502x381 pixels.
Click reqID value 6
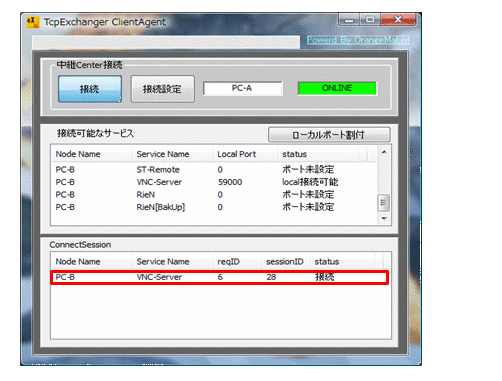tap(220, 277)
